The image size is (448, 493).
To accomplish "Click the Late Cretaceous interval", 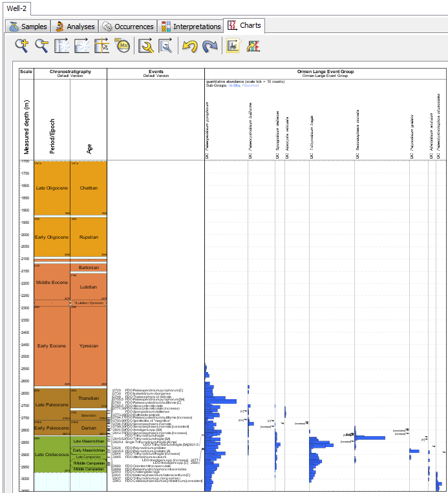I will click(x=52, y=455).
